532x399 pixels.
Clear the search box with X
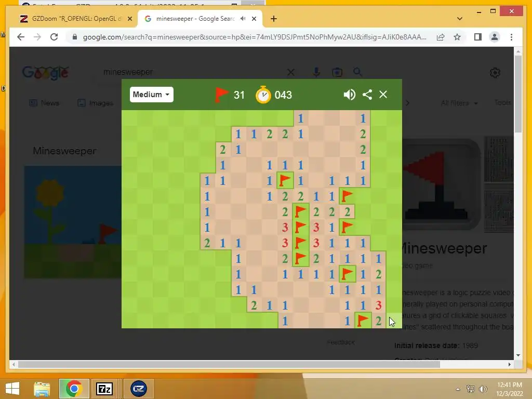[x=291, y=72]
